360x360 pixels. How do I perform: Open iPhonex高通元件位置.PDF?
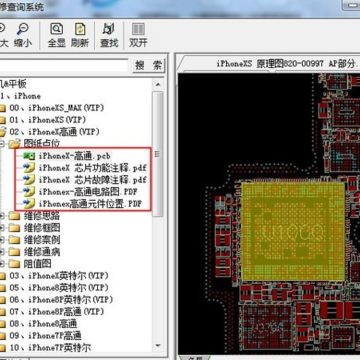point(90,203)
